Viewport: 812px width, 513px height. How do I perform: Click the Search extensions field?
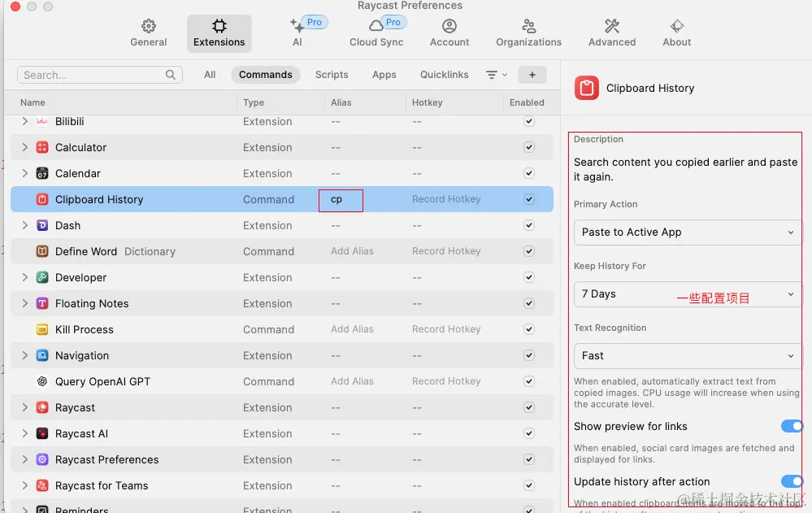point(99,75)
